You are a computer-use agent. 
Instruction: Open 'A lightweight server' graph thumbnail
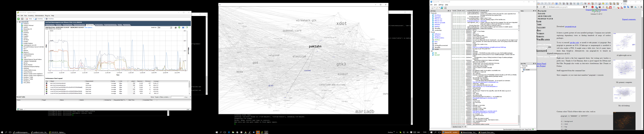624,42
